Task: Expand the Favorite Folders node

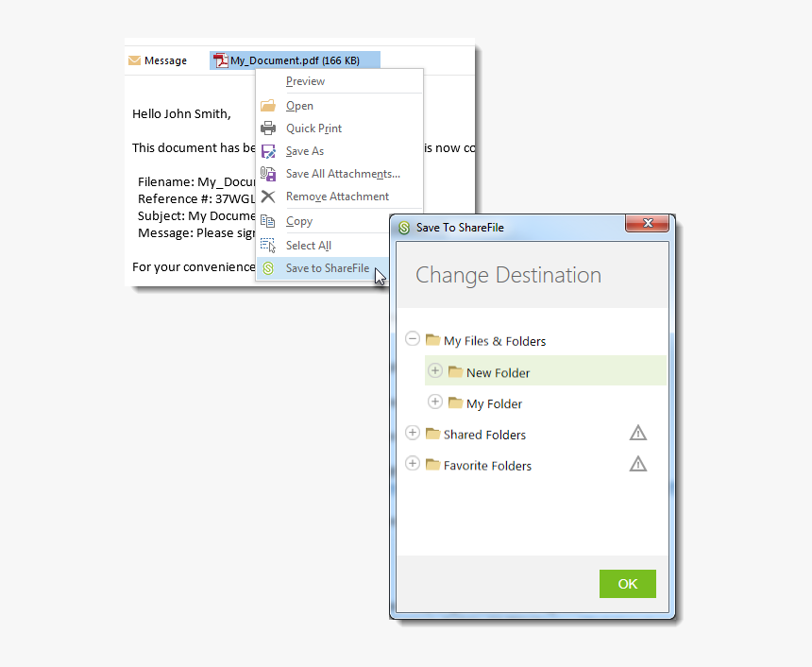Action: coord(413,463)
